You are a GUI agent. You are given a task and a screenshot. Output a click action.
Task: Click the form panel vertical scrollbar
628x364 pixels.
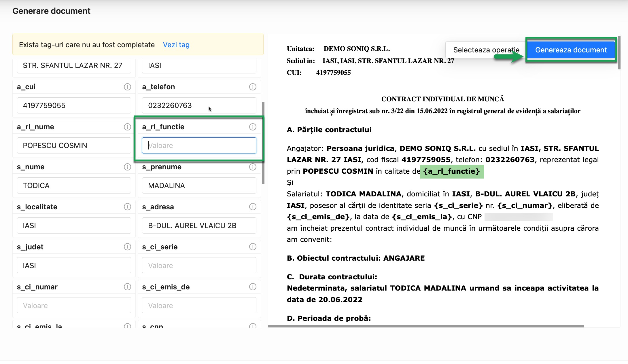tap(263, 143)
